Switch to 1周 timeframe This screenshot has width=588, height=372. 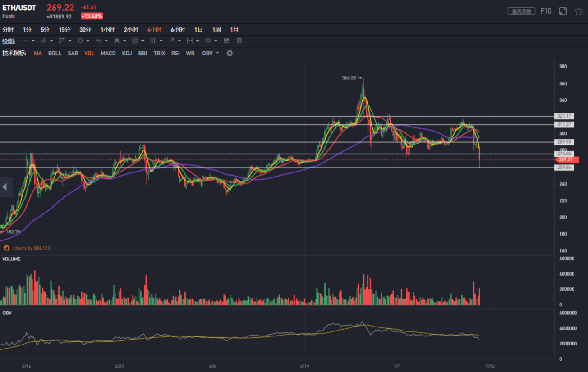click(216, 30)
